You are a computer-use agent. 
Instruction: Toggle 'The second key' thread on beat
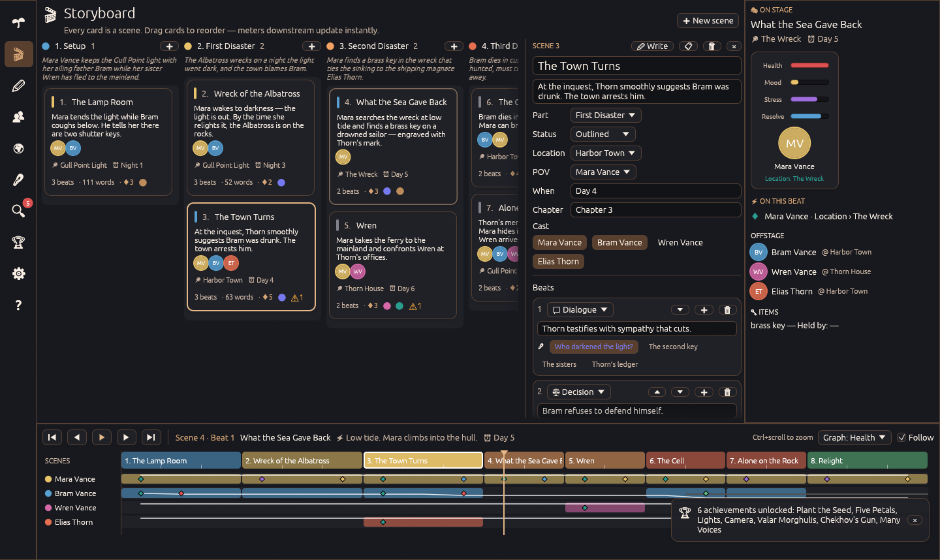(673, 347)
